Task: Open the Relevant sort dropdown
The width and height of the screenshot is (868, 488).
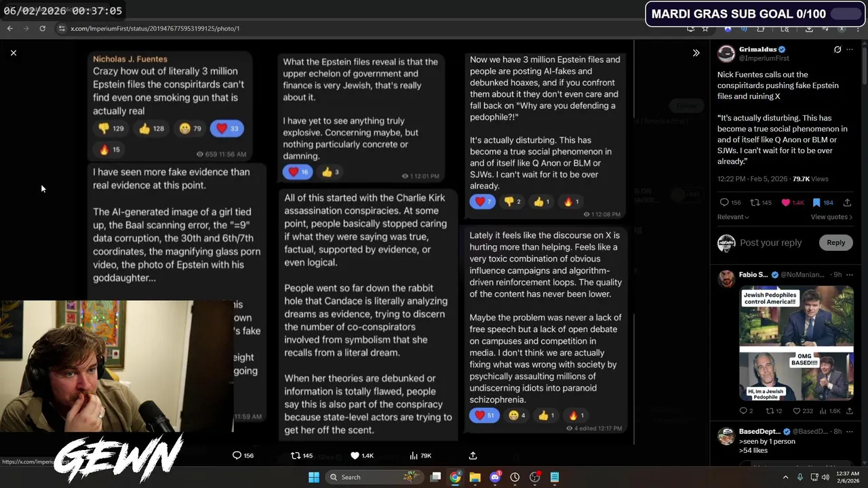Action: pos(733,217)
